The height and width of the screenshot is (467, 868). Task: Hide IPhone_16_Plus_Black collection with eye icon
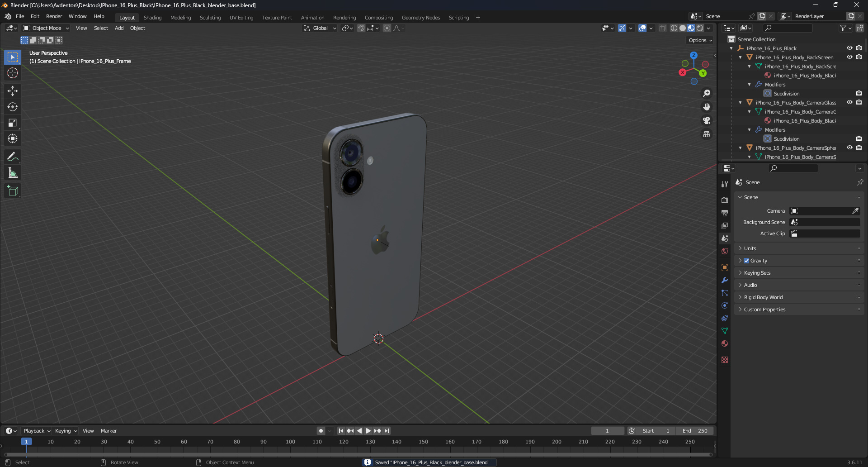[849, 48]
